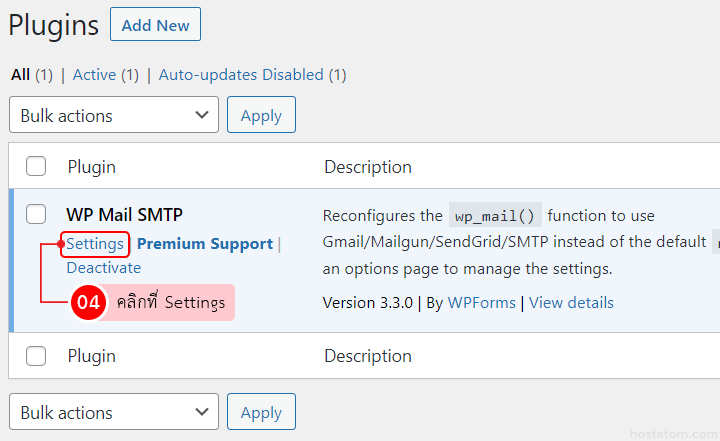The image size is (720, 441).
Task: Visit the WPForms author link
Action: (481, 303)
